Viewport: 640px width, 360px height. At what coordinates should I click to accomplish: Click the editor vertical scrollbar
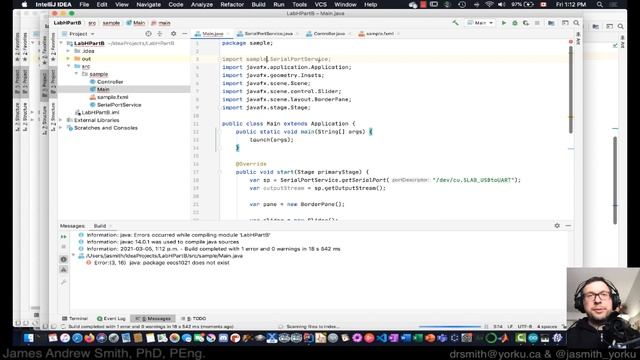(x=571, y=89)
